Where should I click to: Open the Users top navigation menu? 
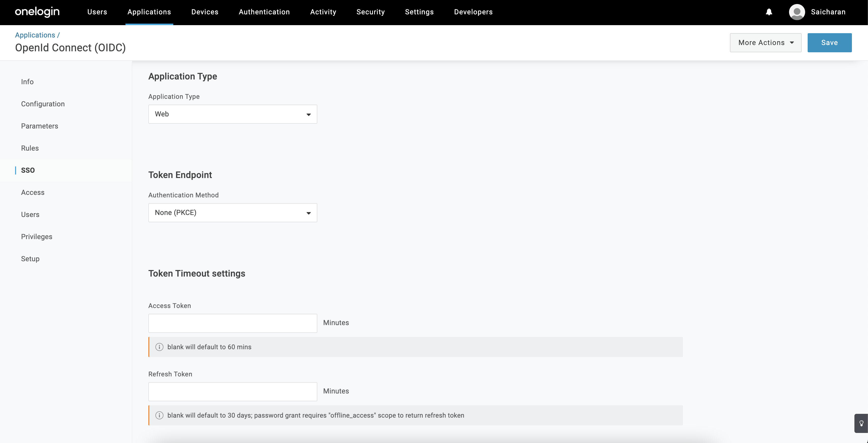[x=97, y=12]
